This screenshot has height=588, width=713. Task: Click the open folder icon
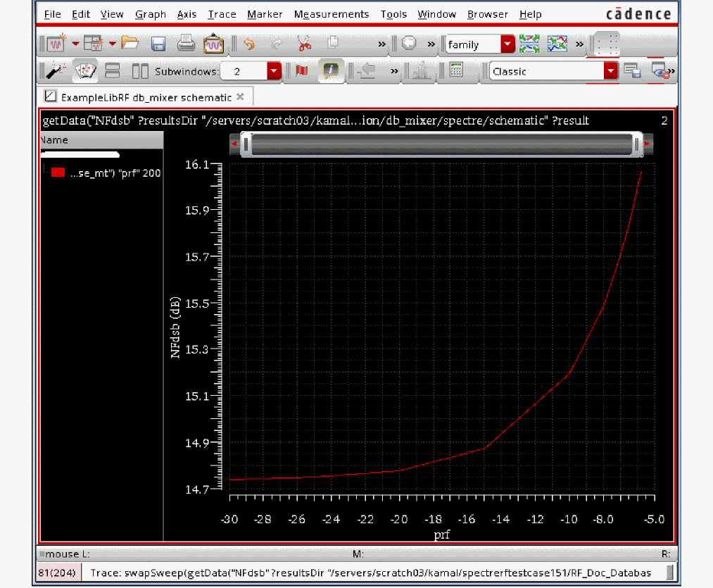tap(130, 44)
